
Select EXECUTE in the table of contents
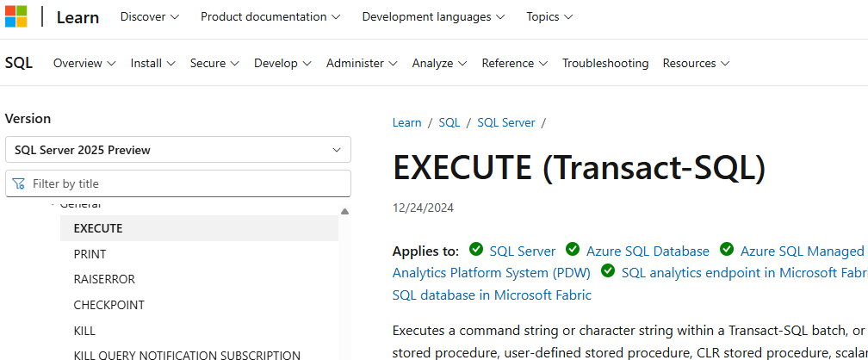[199, 228]
